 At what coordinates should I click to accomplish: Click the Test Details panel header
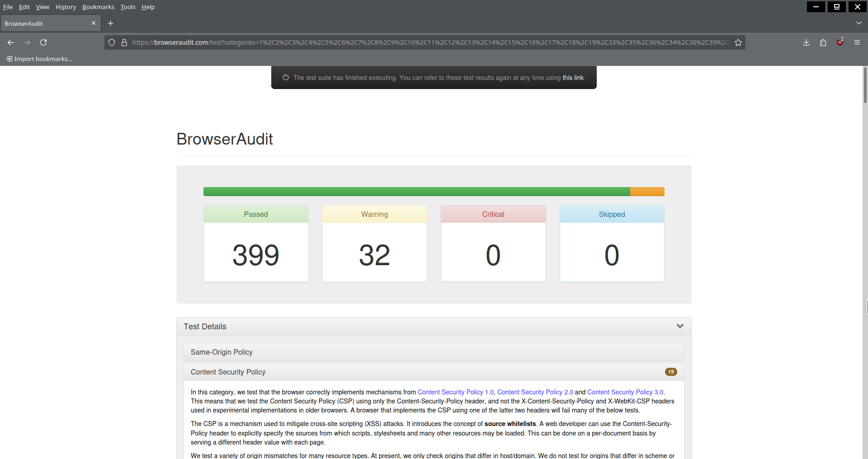[434, 326]
